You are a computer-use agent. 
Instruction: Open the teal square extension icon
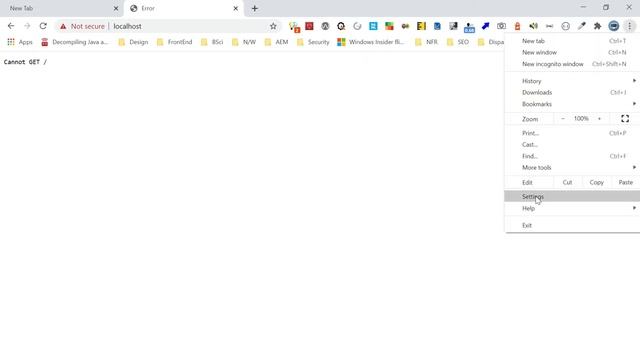click(x=373, y=26)
